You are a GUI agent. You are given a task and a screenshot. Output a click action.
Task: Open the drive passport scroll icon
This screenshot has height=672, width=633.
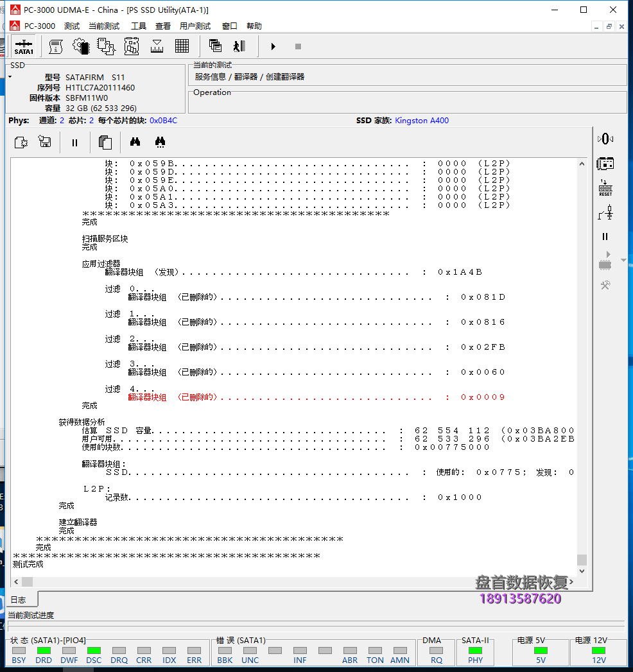coord(55,46)
